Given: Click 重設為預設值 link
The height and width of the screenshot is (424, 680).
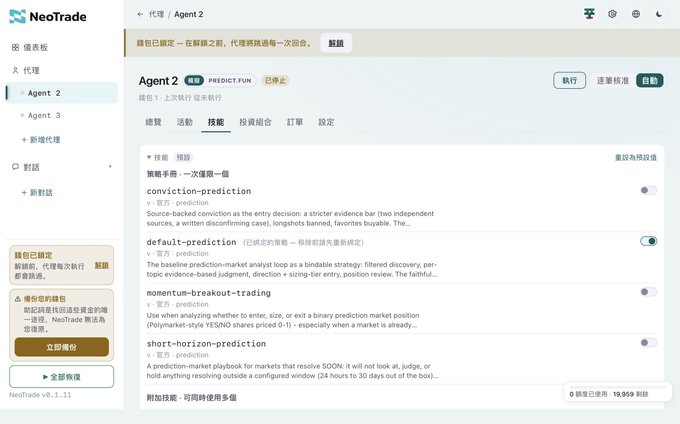Looking at the screenshot, I should tap(636, 157).
